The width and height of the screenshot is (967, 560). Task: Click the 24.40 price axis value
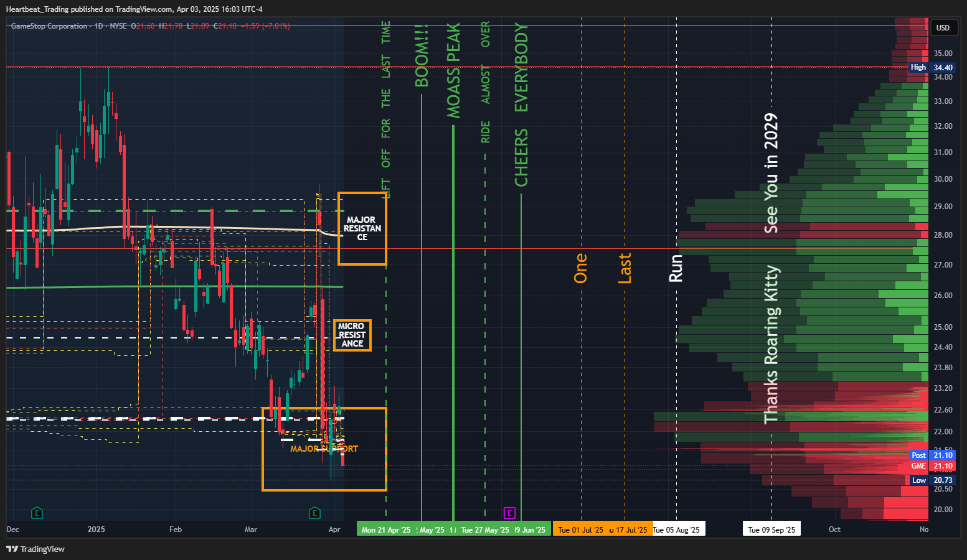pyautogui.click(x=943, y=347)
